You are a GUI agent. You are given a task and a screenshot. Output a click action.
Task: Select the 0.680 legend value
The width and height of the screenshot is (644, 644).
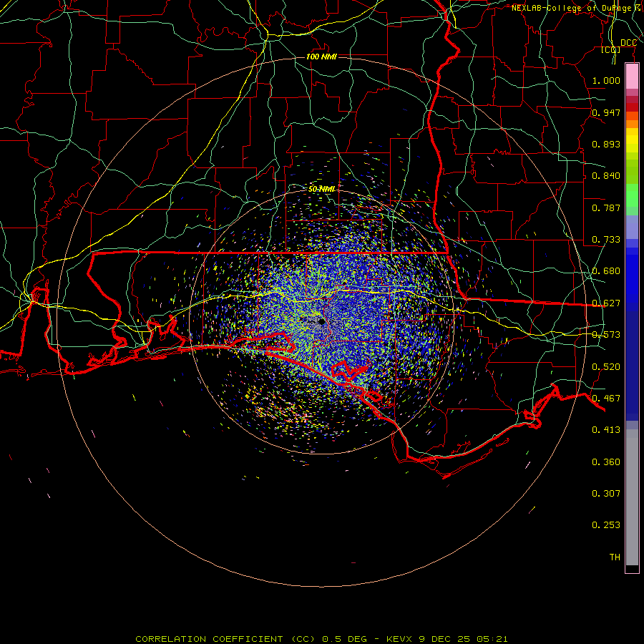tap(606, 271)
